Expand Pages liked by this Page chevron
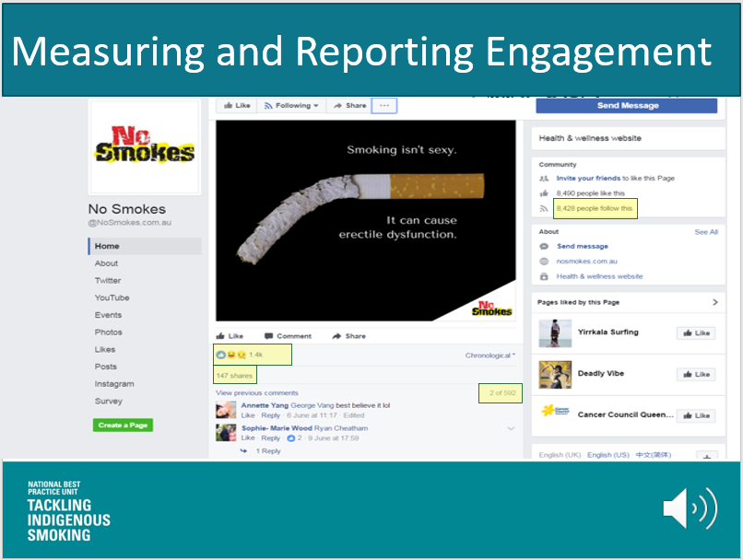 point(715,302)
